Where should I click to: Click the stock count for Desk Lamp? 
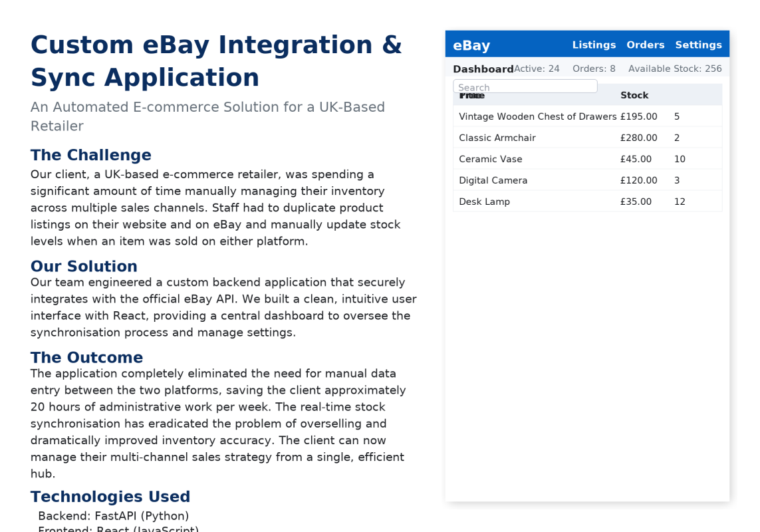pyautogui.click(x=680, y=201)
